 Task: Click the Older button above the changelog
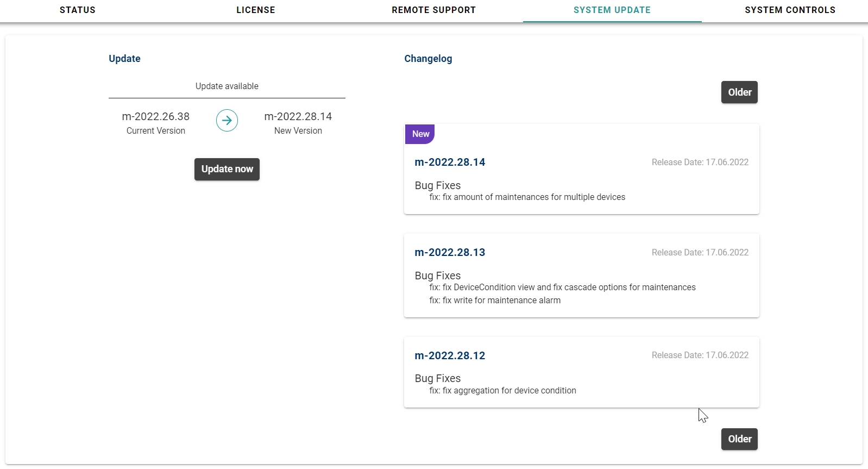(x=739, y=92)
